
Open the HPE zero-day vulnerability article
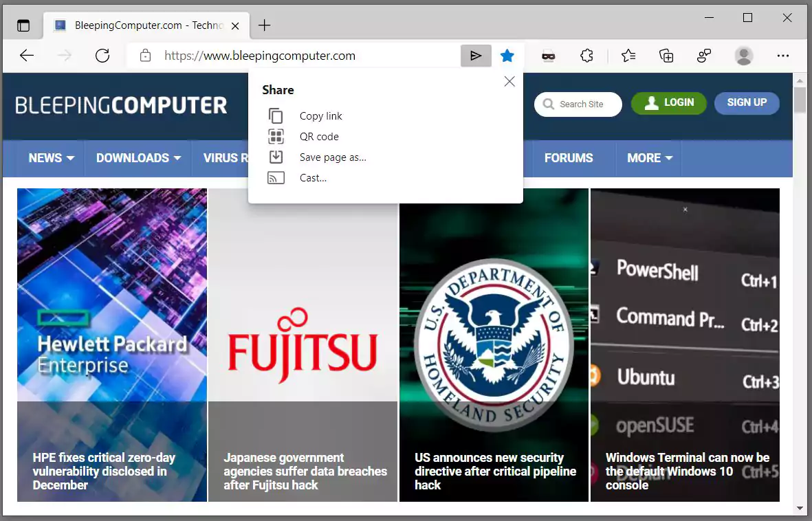coord(104,472)
